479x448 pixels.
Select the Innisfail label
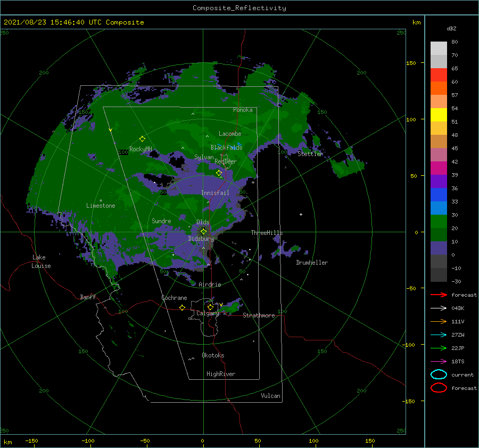216,193
